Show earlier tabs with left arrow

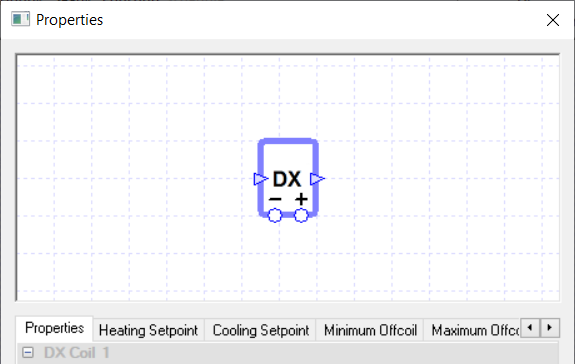coord(530,328)
